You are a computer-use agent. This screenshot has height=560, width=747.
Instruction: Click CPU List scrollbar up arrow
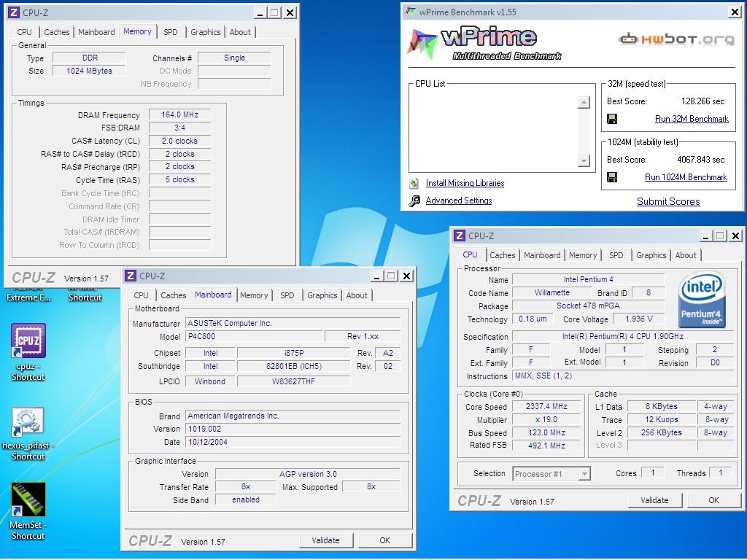(584, 102)
